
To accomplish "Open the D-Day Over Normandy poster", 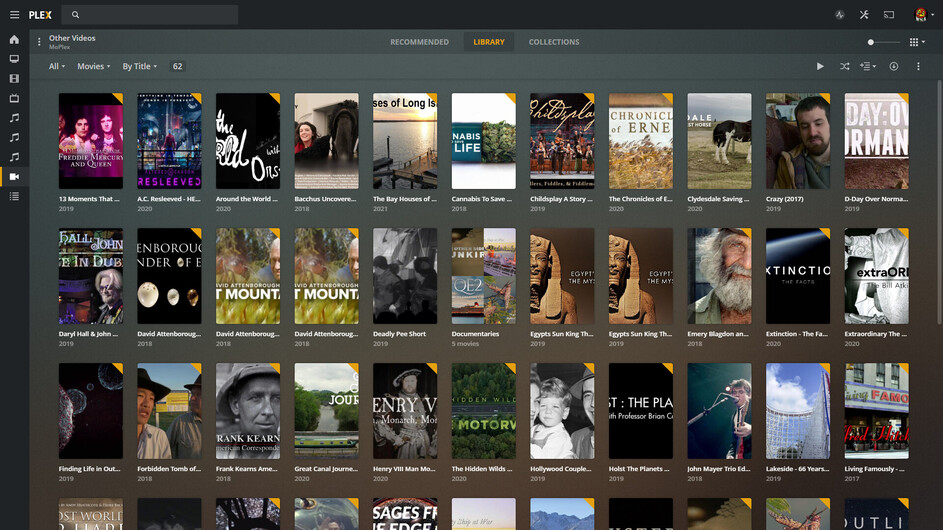I will coord(876,141).
